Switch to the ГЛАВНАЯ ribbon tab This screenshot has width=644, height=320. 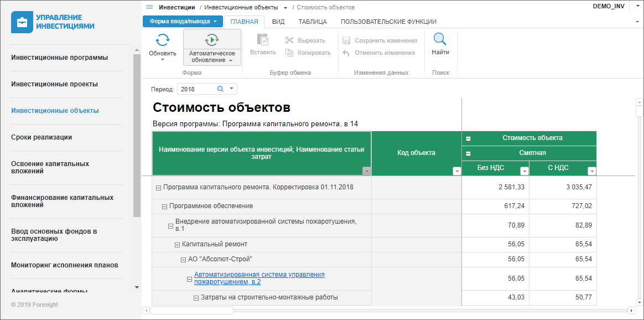[244, 22]
